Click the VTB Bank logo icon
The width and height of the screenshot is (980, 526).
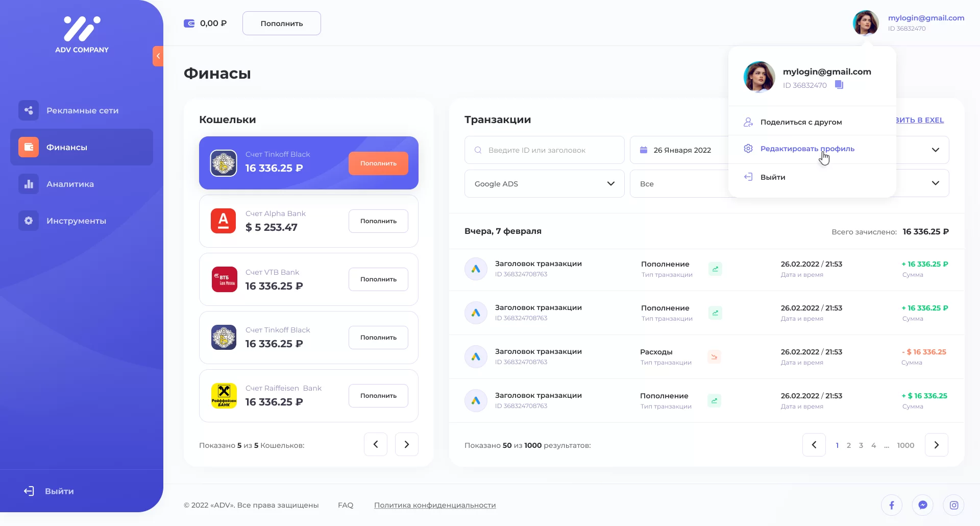[x=224, y=279]
